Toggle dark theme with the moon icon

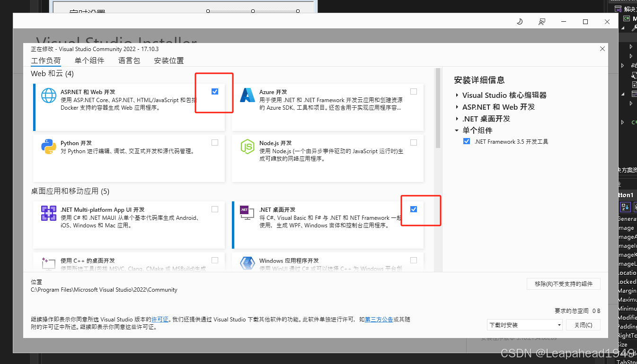tap(520, 22)
